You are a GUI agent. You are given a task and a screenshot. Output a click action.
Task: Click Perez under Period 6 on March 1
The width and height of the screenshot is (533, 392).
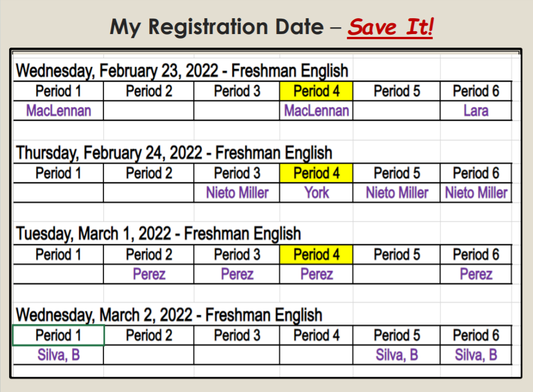tap(476, 274)
